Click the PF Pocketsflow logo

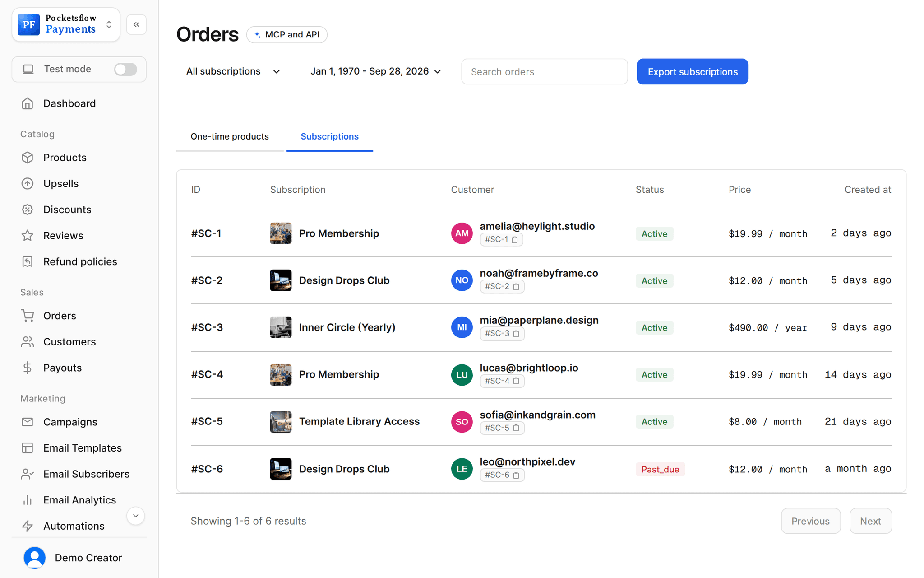(29, 24)
